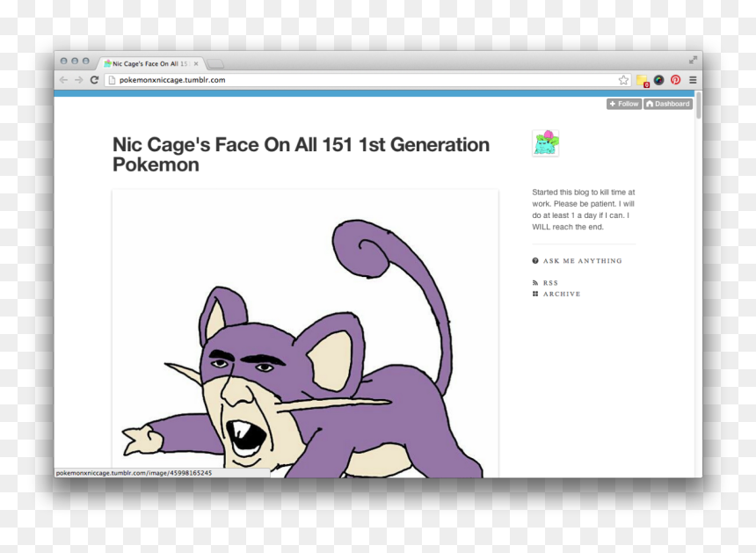Go to the Tumblr Dashboard
This screenshot has width=756, height=553.
pyautogui.click(x=667, y=104)
